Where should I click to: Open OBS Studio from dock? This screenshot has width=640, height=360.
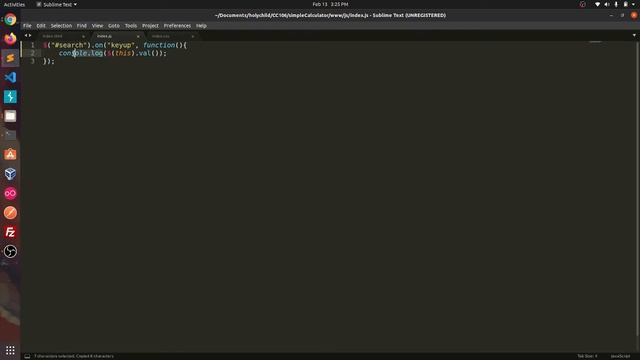point(10,251)
